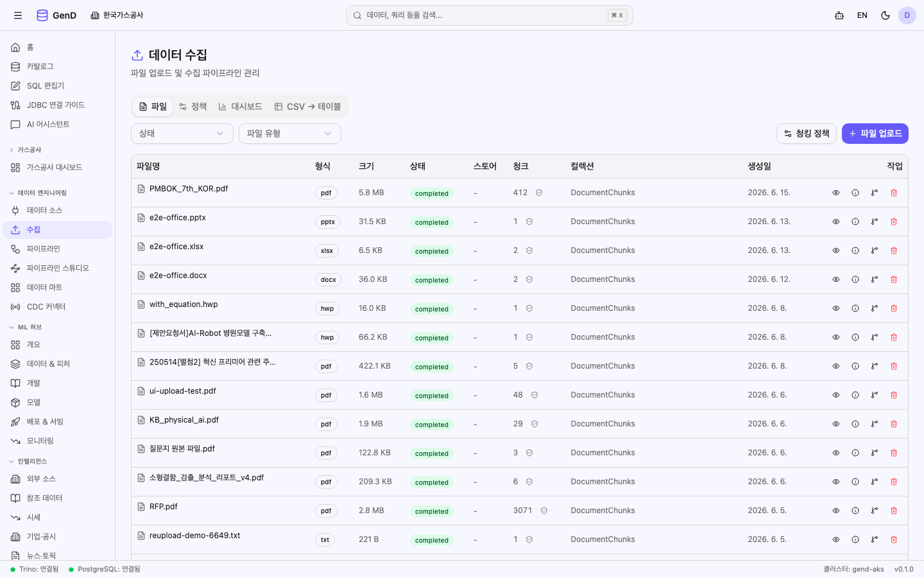This screenshot has height=578, width=924.
Task: Click Trino 연결됨 status indicator
Action: [x=35, y=569]
